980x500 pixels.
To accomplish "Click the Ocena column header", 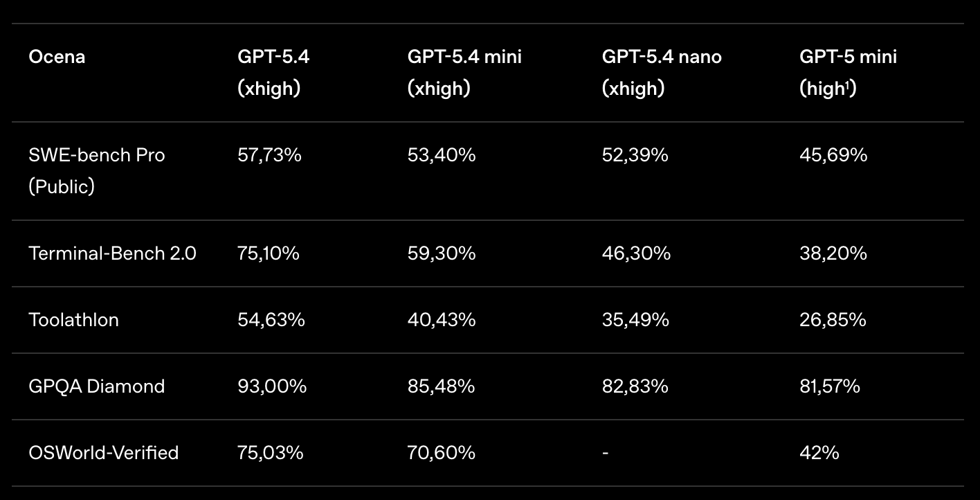I will point(57,57).
